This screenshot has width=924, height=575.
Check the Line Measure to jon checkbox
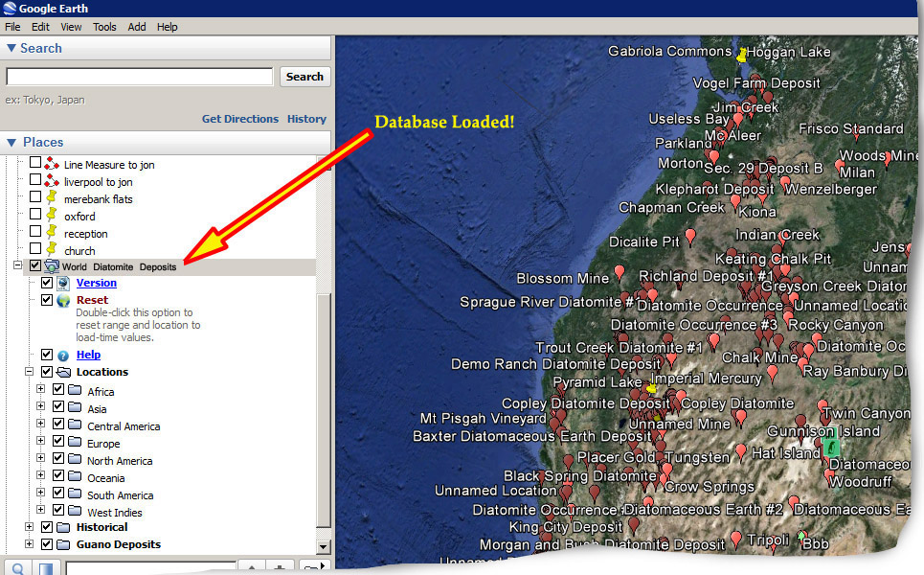click(x=35, y=162)
